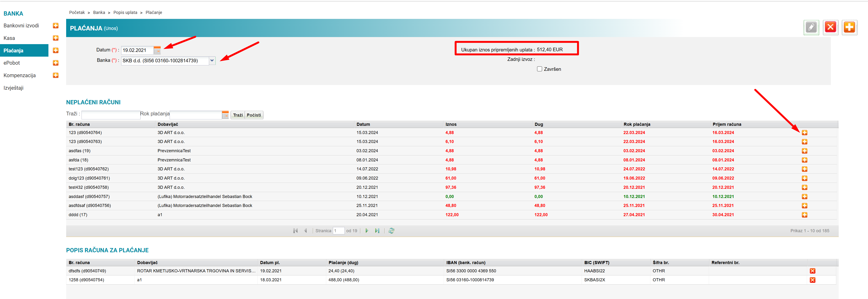Image resolution: width=868 pixels, height=299 pixels.
Task: Go to next page of unpaid invoices
Action: click(x=367, y=231)
